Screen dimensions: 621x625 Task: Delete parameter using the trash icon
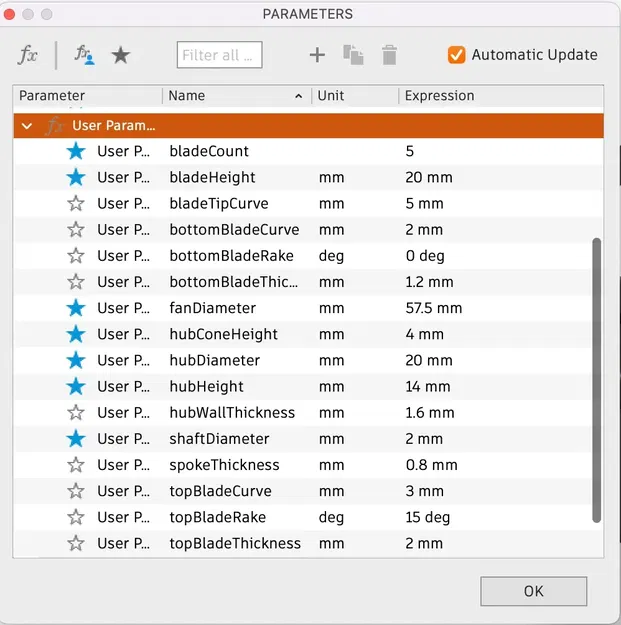(x=389, y=55)
